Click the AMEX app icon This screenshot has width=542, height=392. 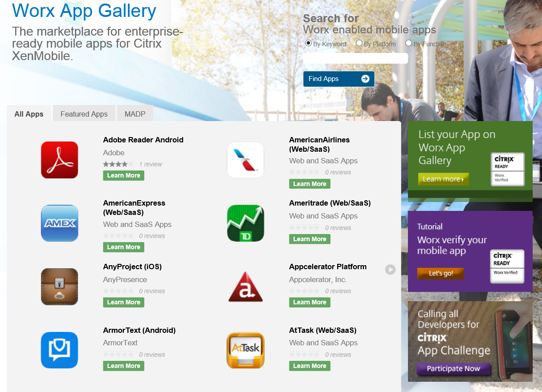click(x=59, y=223)
